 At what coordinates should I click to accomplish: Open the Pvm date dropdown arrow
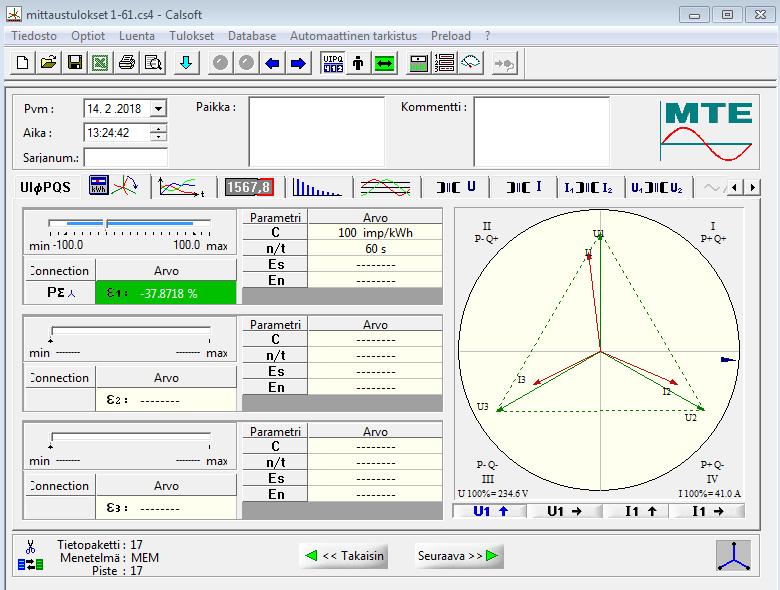[x=158, y=108]
